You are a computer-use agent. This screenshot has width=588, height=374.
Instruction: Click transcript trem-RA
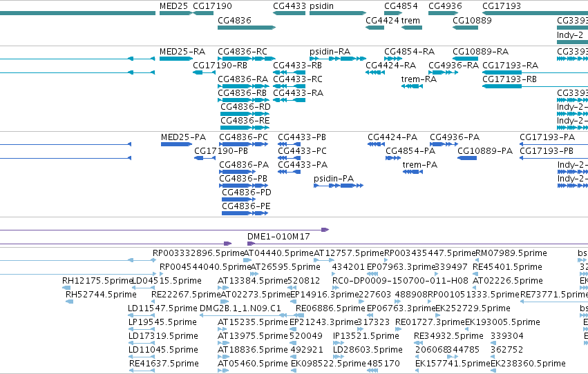419,79
